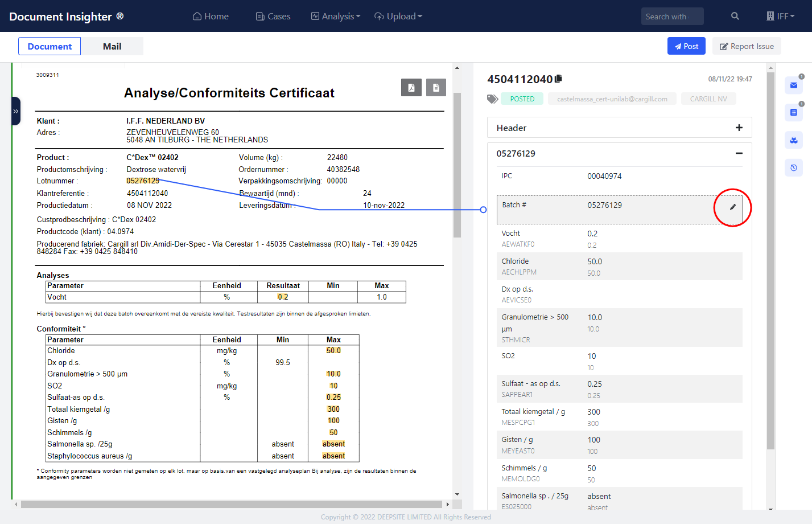Go to Cases in navigation bar
Screen dimensions: 812x524
(273, 17)
